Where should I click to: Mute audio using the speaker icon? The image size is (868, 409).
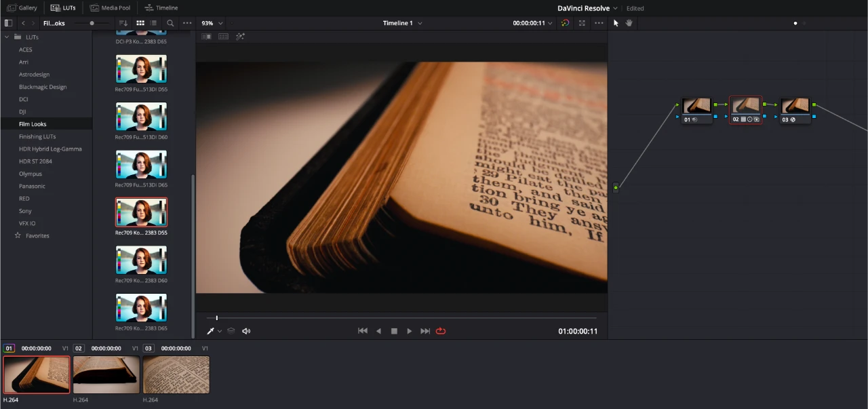tap(246, 330)
